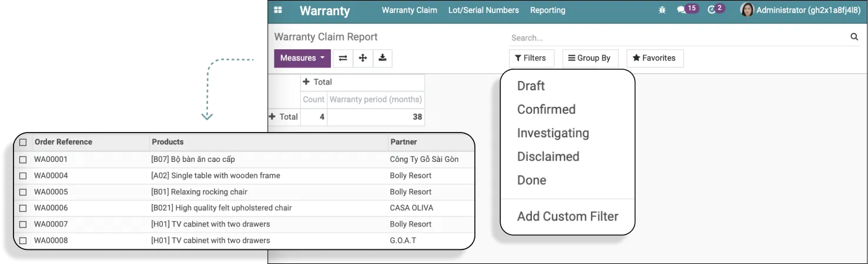
Task: Click the Favorites button
Action: coord(655,58)
